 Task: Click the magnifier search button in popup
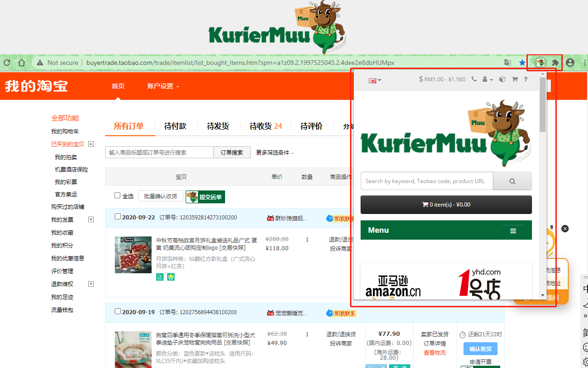(x=512, y=181)
